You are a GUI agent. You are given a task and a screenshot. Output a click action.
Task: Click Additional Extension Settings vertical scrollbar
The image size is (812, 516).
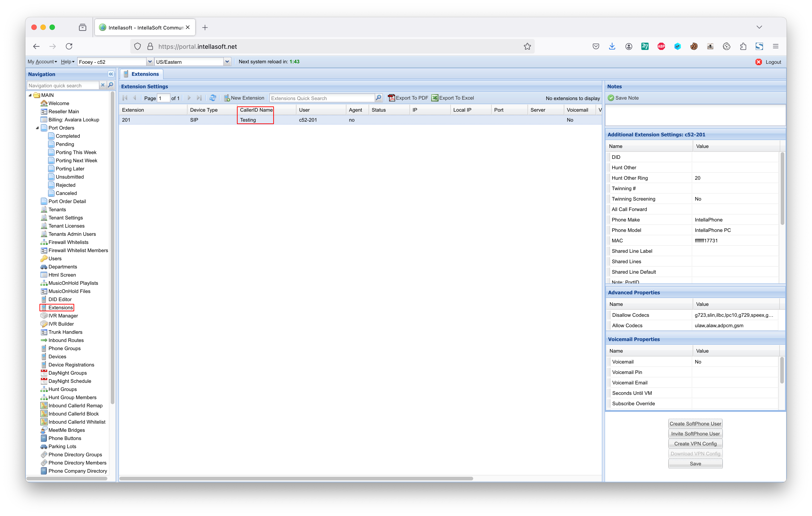point(782,188)
